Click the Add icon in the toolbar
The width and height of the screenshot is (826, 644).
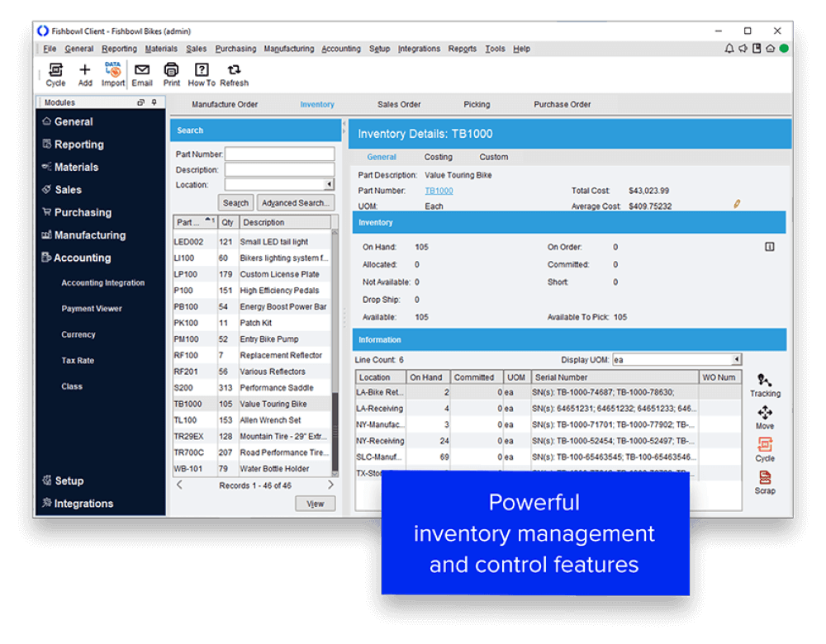(84, 74)
